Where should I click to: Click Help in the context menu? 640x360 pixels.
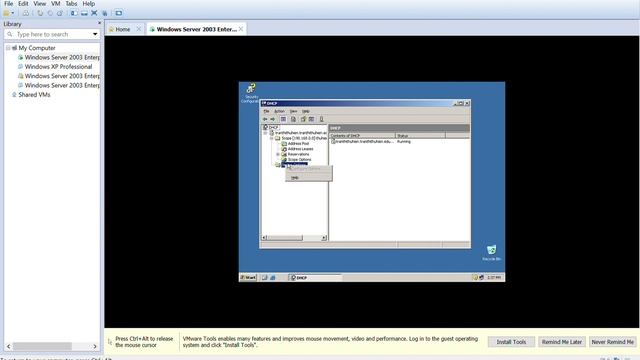[295, 178]
